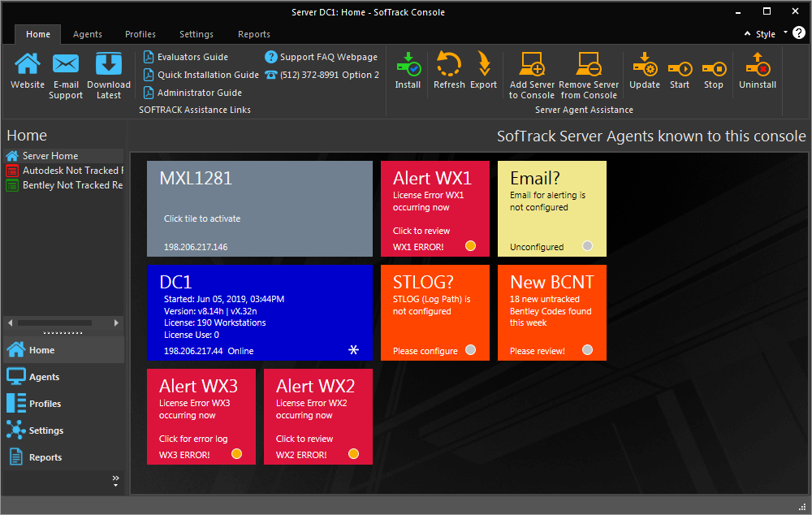Click the DC1 server tile
Screen dimensions: 812x515
tap(260, 313)
